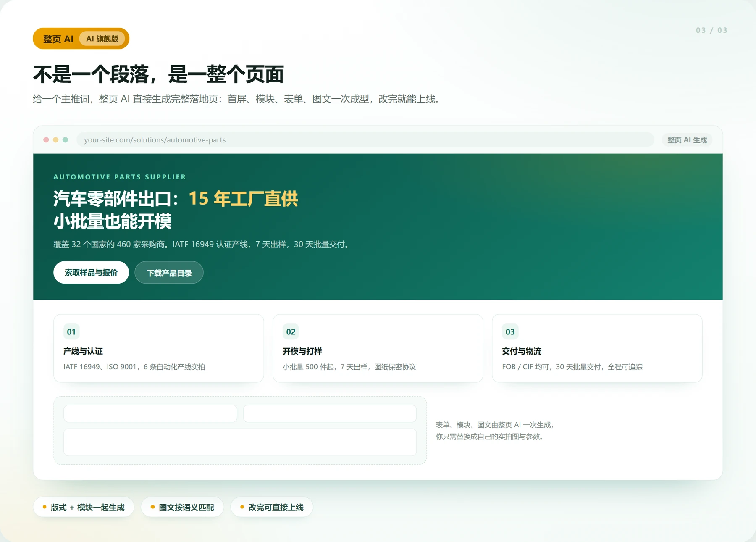The height and width of the screenshot is (542, 756).
Task: Click the 图文按语义匹配 tag
Action: [182, 507]
